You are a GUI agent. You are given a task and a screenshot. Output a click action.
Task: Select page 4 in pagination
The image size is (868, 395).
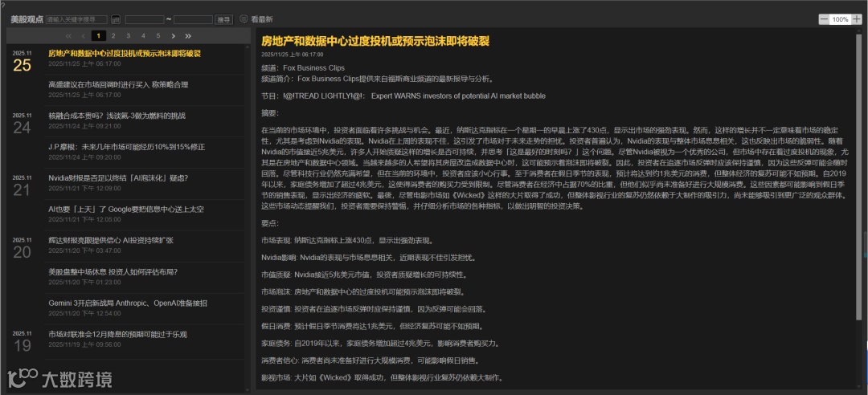click(x=143, y=36)
